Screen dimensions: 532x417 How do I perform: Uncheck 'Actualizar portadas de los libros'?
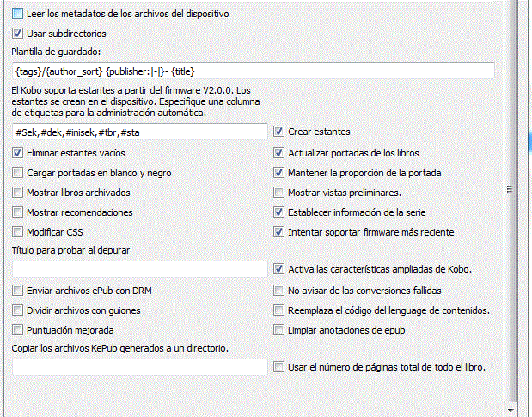click(279, 152)
